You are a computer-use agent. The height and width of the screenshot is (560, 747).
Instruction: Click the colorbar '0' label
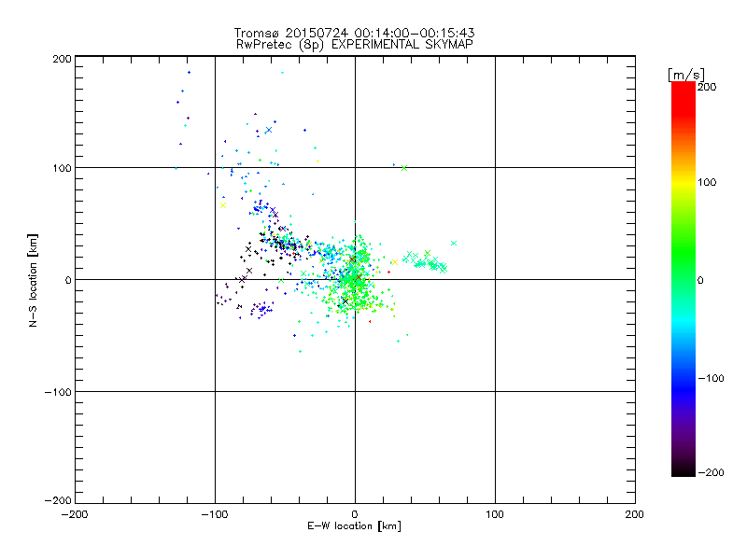click(700, 280)
